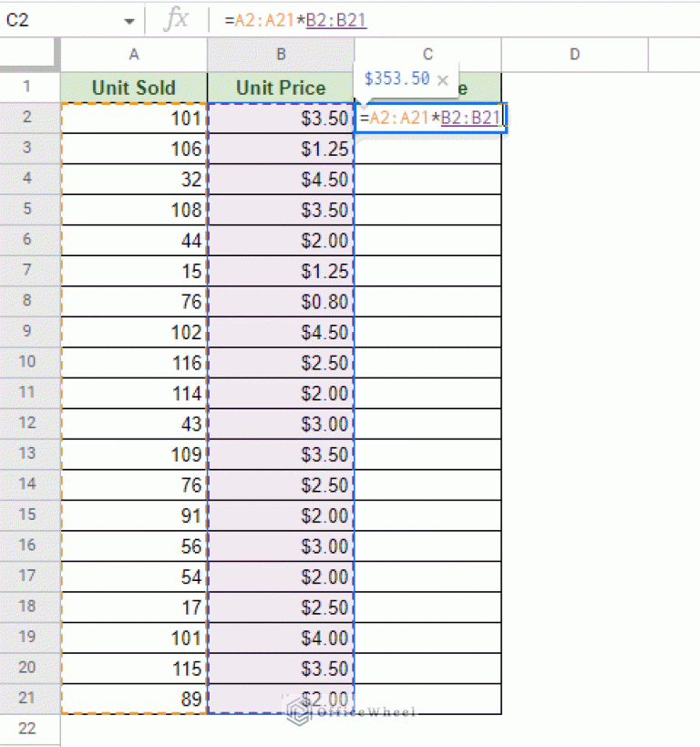Open the Name Box dropdown arrow
700x747 pixels.
tap(129, 19)
